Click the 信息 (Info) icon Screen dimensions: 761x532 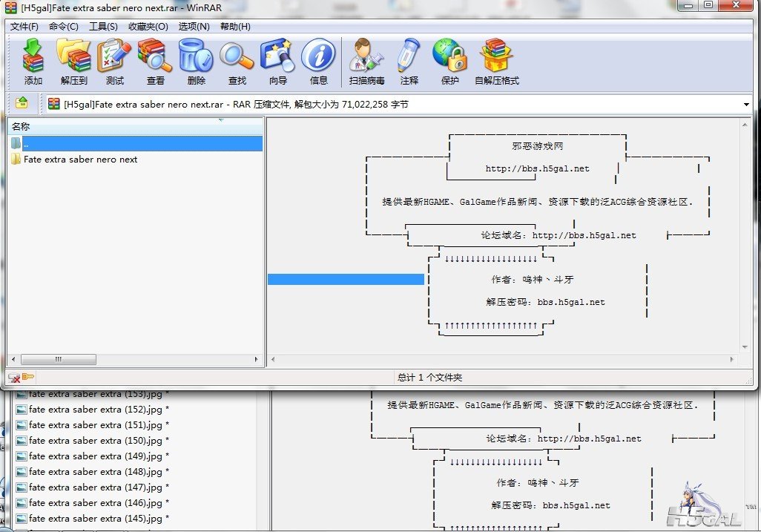pos(318,62)
